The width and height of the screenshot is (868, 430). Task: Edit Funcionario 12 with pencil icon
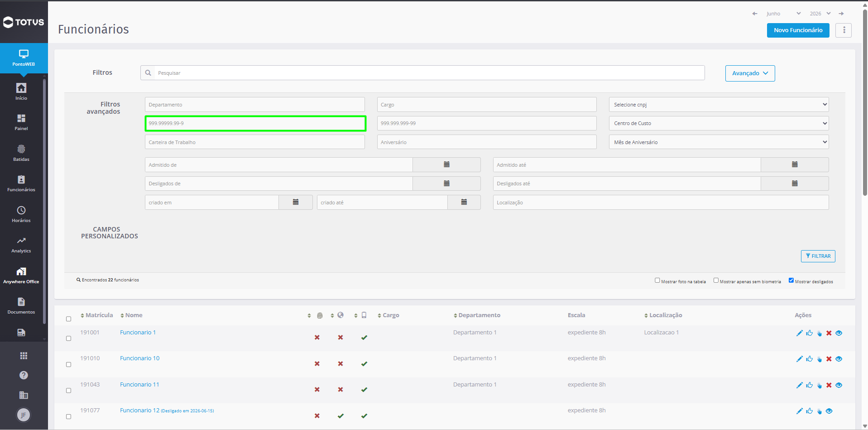799,411
